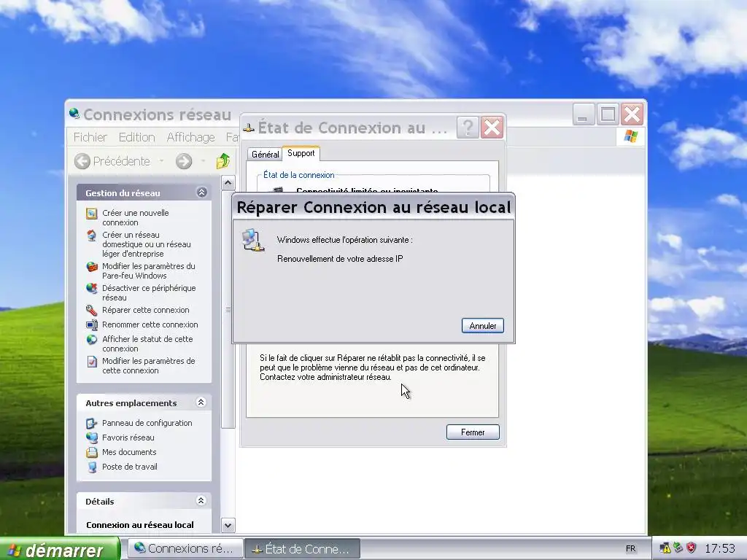Click Désactiver ce périphérique réseau link

click(149, 293)
